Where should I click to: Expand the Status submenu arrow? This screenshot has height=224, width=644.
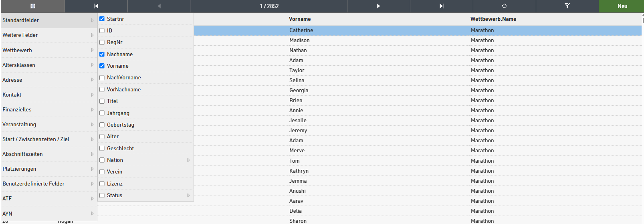188,195
